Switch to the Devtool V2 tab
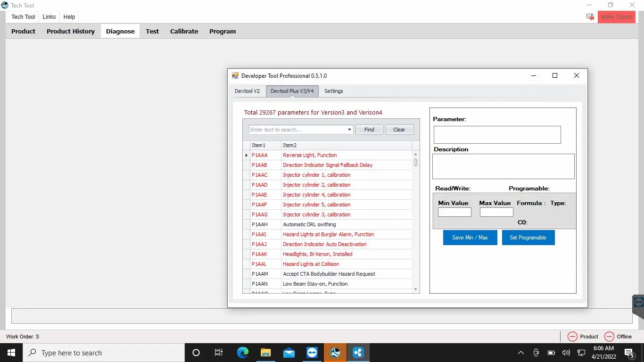This screenshot has width=644, height=362. point(247,91)
